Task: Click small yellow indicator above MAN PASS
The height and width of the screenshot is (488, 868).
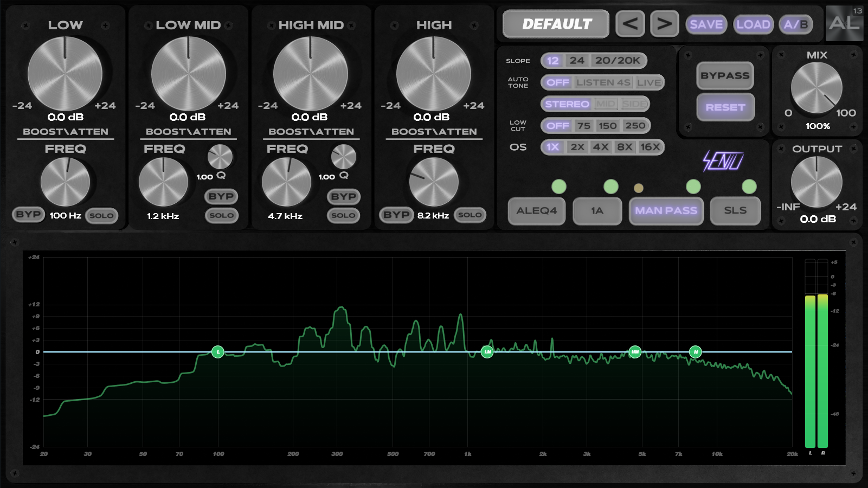Action: pyautogui.click(x=639, y=188)
